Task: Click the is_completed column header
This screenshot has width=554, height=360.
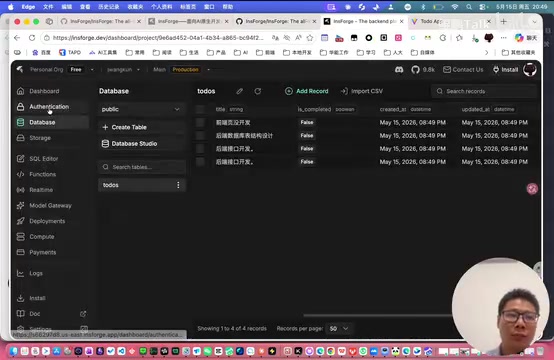Action: point(326,109)
